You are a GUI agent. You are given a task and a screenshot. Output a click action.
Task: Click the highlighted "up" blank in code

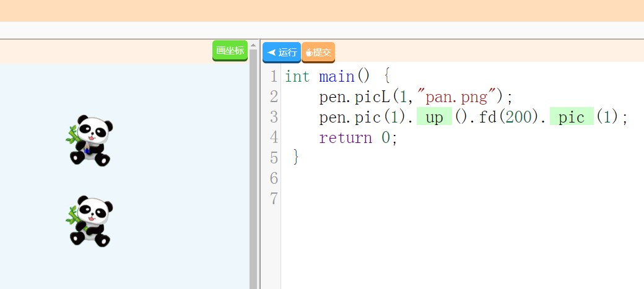(x=434, y=117)
